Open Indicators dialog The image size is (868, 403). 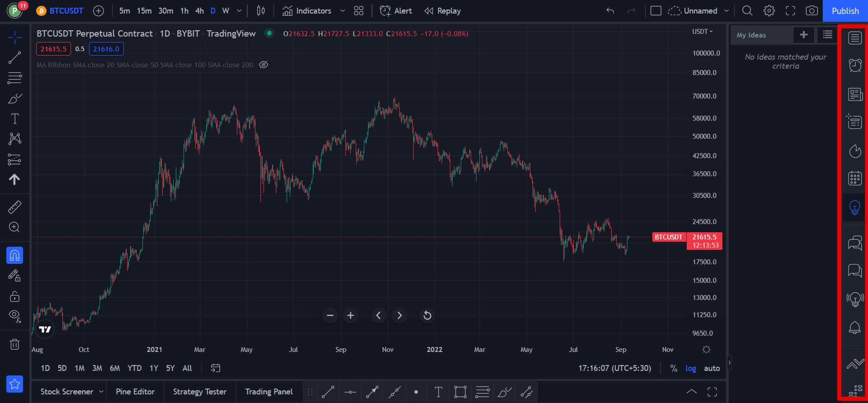pos(307,11)
